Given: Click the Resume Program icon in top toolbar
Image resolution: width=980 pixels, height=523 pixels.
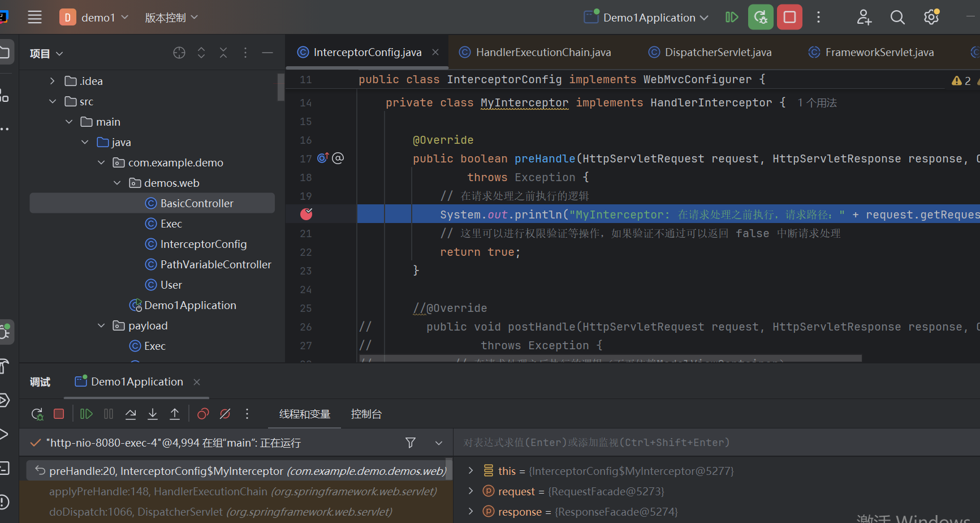Looking at the screenshot, I should [732, 18].
